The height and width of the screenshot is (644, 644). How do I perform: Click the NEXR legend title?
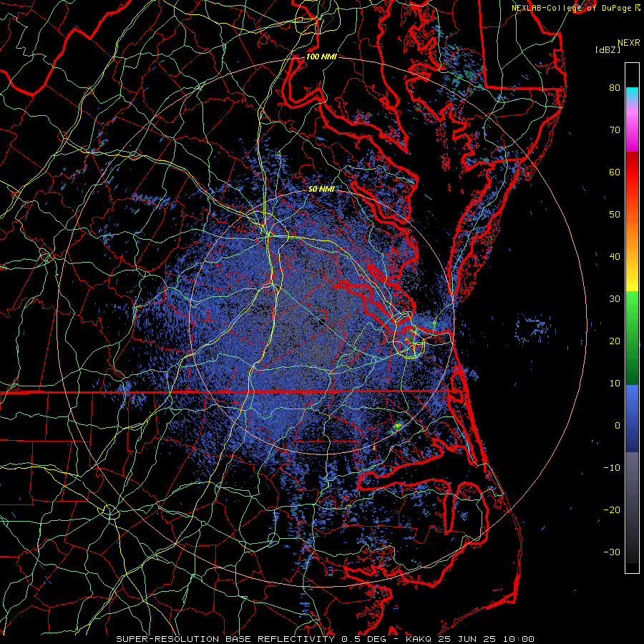coord(629,43)
